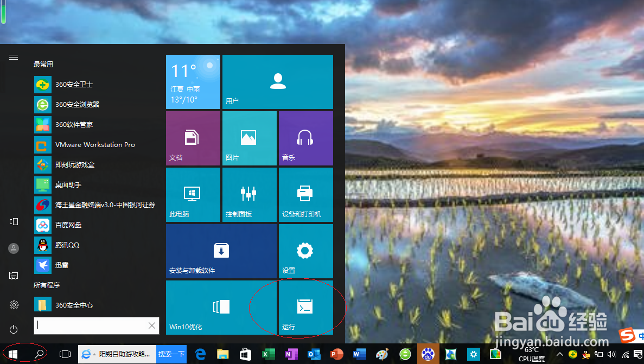The image size is (644, 364).
Task: Click the tablet-mode icon in start sidebar
Action: [x=14, y=222]
